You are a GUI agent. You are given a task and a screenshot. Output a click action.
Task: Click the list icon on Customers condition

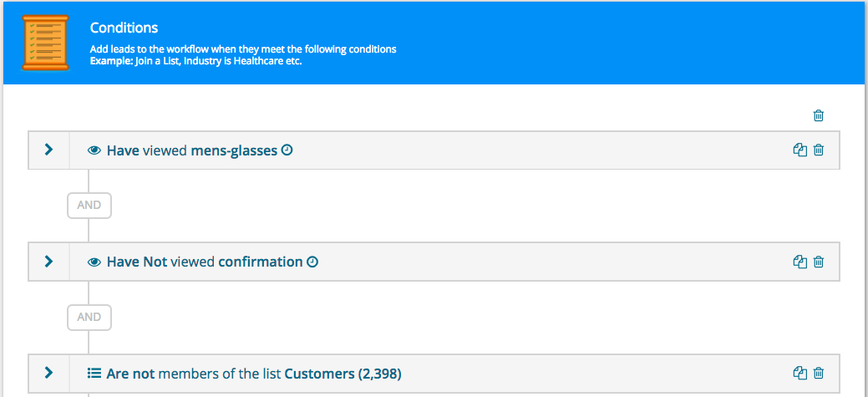[94, 374]
